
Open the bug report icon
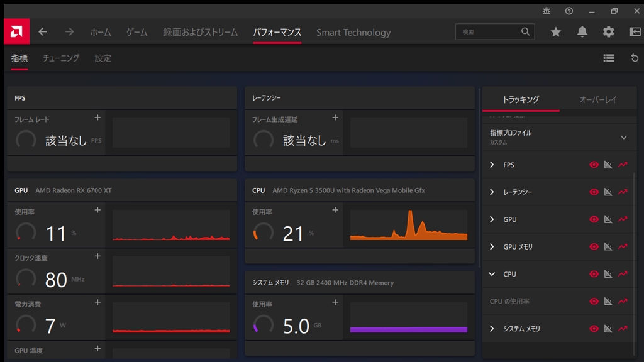[547, 11]
